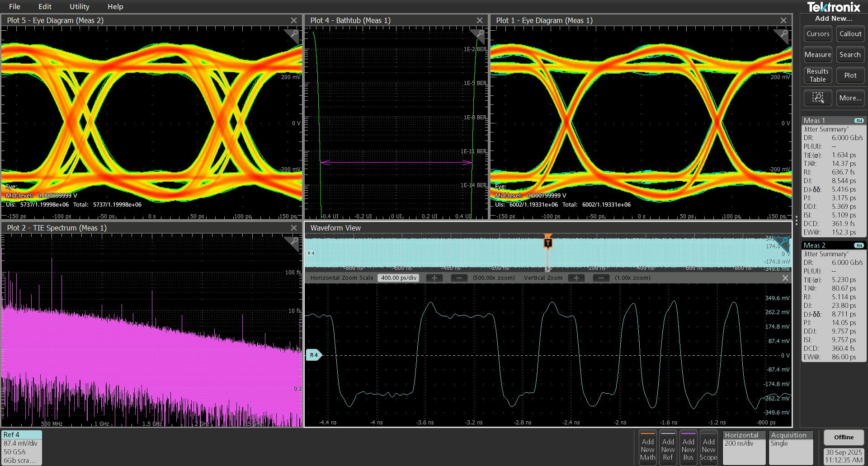Click the R4 waveform label in Waveform View
The height and width of the screenshot is (466, 868).
tap(313, 355)
